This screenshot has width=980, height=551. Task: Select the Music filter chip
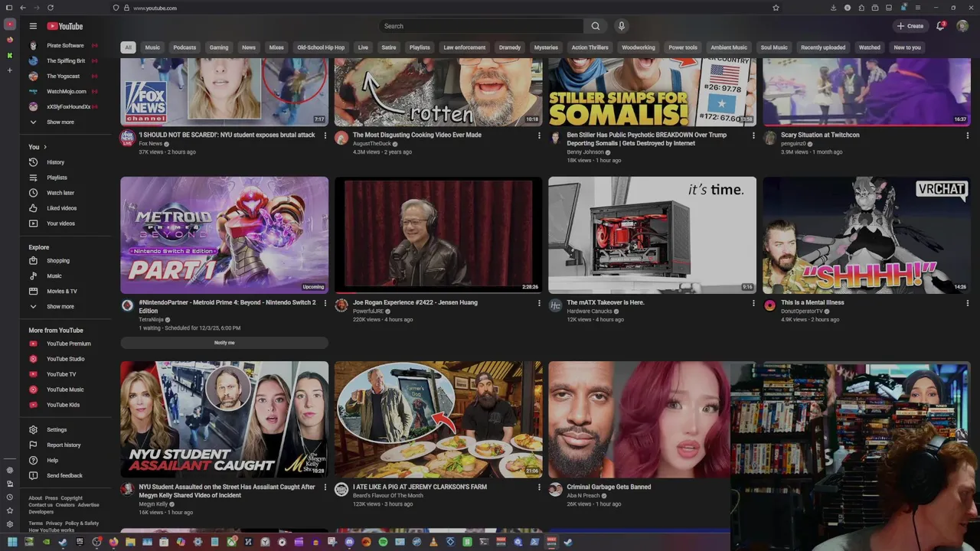tap(152, 47)
